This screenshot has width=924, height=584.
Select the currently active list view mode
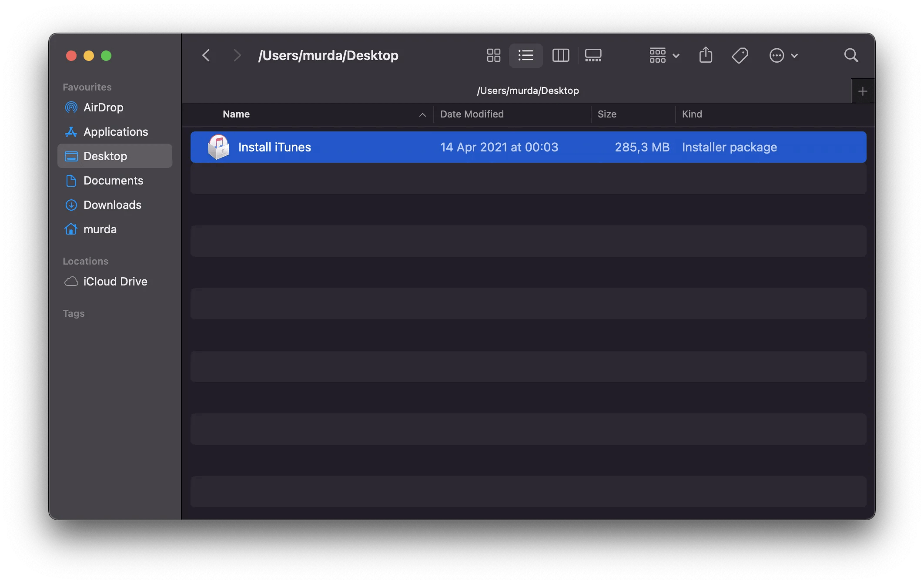(x=526, y=55)
